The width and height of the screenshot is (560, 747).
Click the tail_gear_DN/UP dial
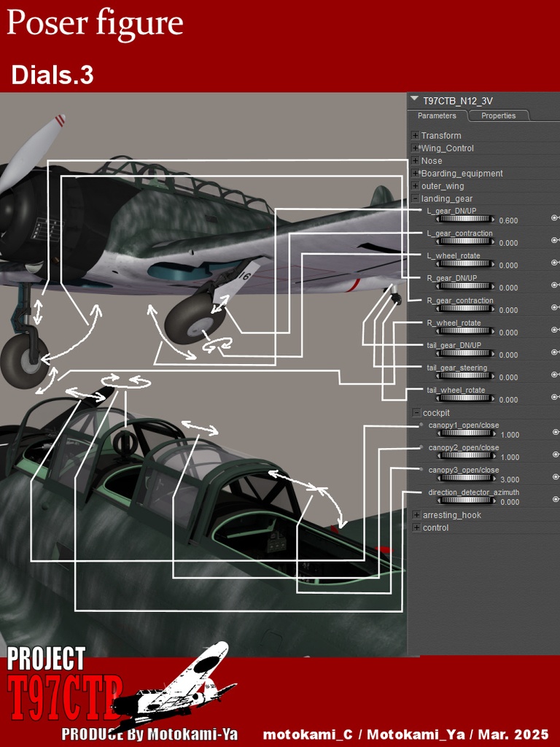click(x=464, y=354)
